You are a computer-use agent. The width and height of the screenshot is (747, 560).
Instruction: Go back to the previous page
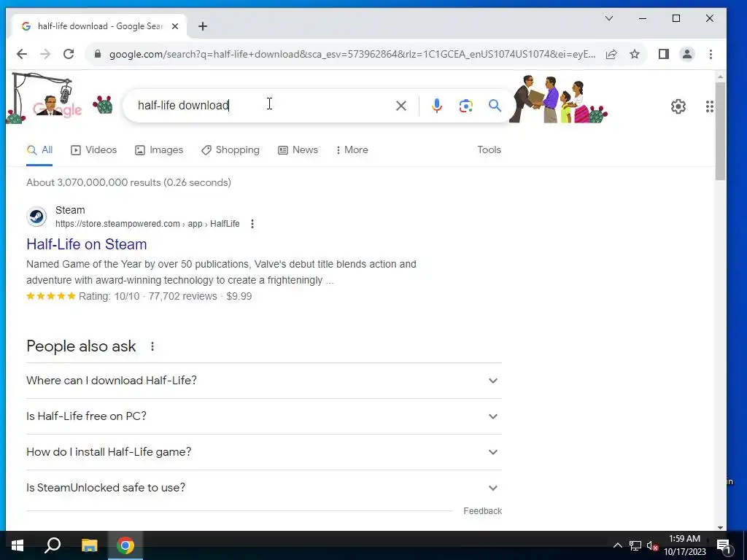(x=21, y=54)
